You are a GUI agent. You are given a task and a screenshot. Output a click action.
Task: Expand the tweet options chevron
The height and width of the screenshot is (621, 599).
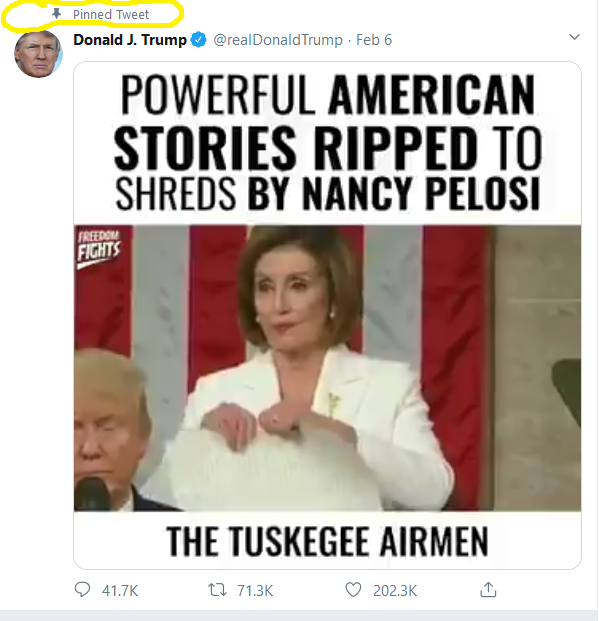click(x=574, y=37)
